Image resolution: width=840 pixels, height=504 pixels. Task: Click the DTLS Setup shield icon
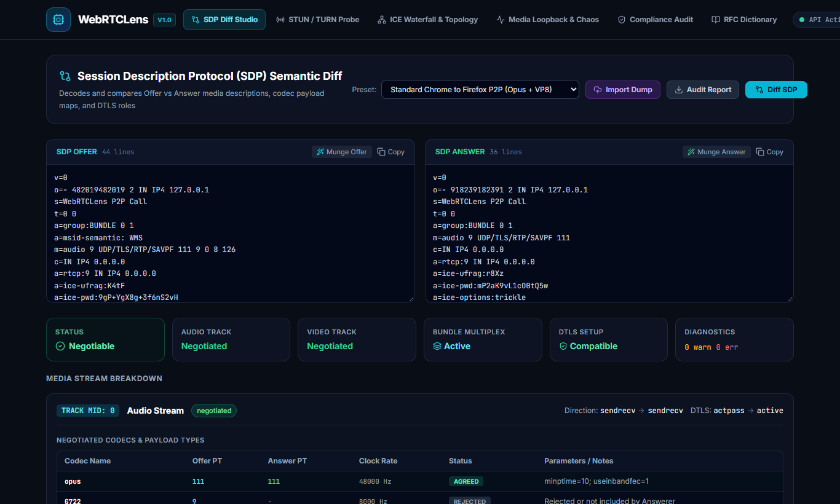563,346
